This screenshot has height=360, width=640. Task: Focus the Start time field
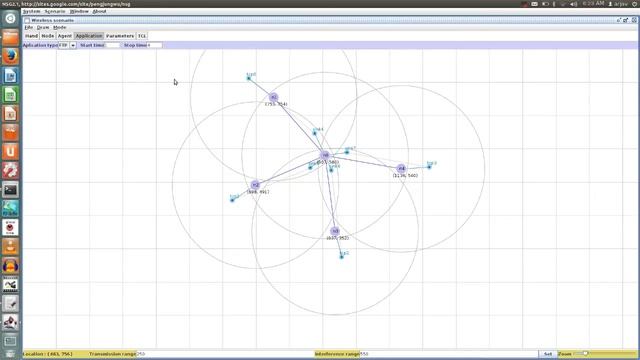113,45
